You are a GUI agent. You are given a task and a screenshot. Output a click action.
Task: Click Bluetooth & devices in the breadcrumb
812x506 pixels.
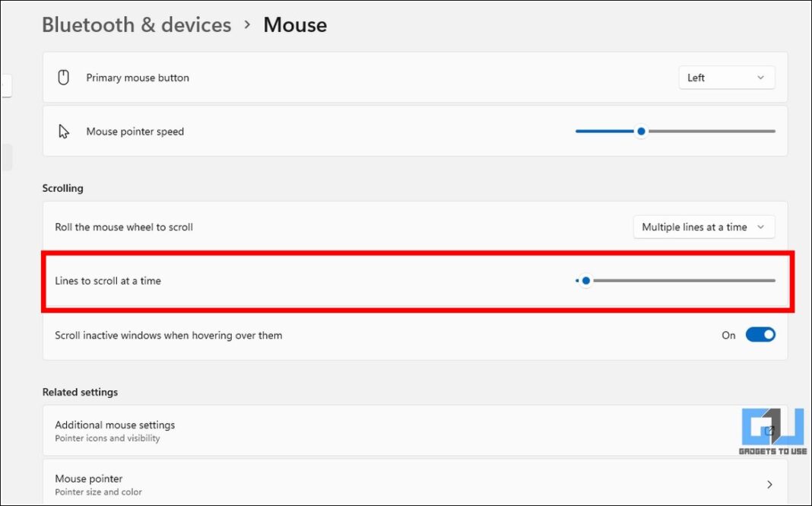pos(136,25)
